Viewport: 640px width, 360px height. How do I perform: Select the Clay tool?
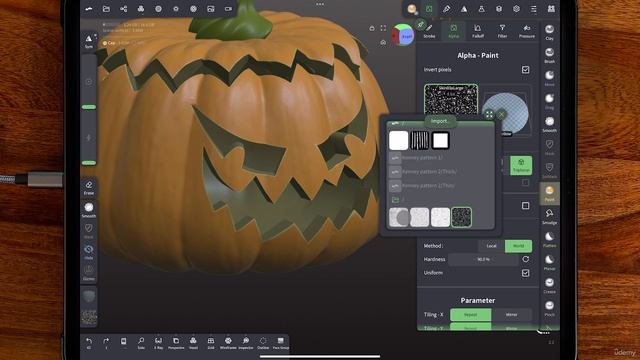pos(549,32)
